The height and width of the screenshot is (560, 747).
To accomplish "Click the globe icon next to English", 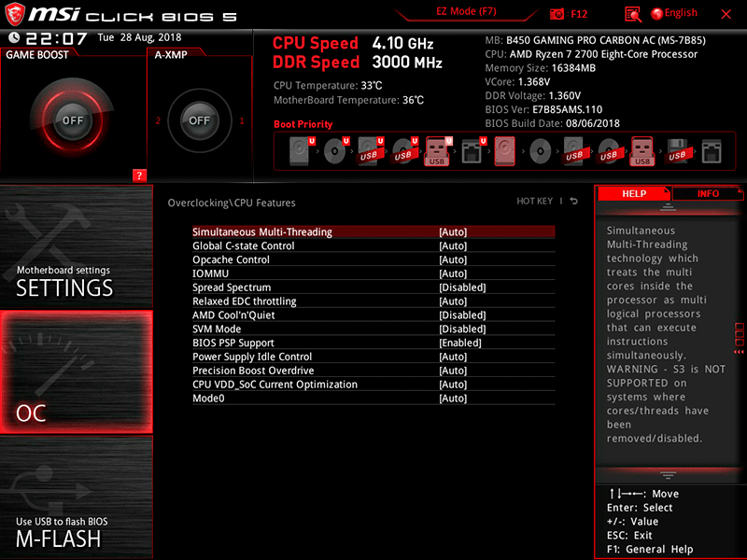I will point(657,12).
